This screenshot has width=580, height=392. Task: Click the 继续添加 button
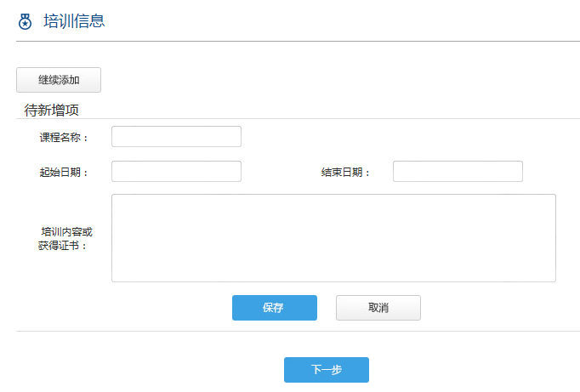click(59, 80)
